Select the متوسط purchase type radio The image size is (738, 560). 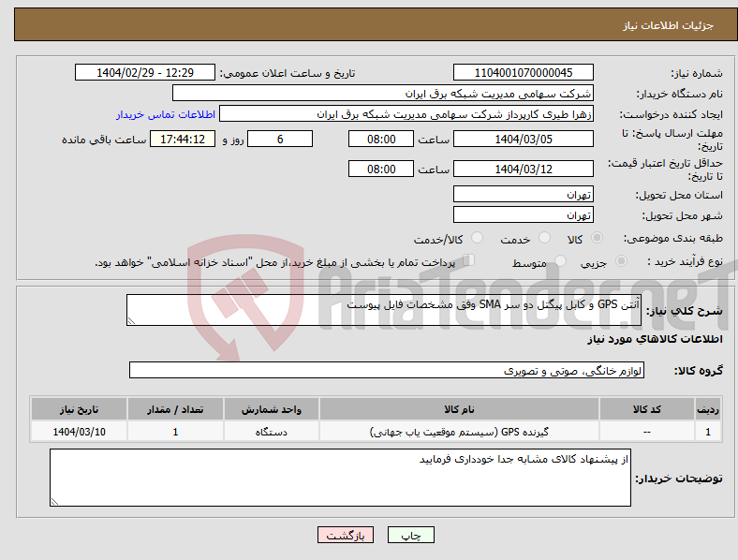(560, 260)
